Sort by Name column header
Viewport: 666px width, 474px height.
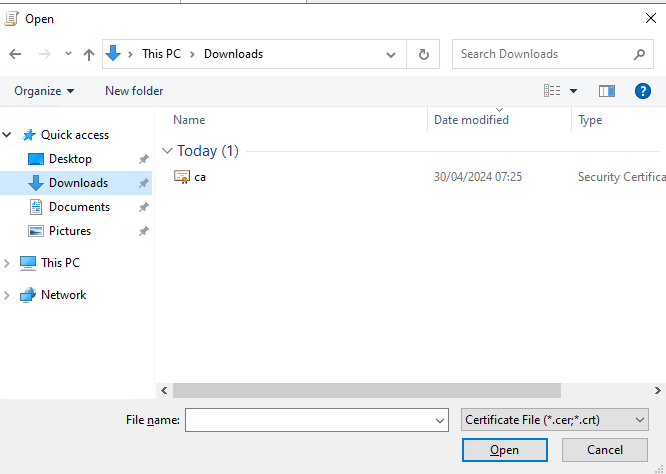189,120
